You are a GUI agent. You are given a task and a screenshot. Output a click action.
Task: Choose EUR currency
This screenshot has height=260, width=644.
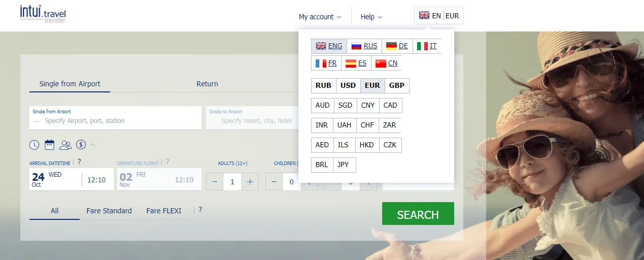372,85
